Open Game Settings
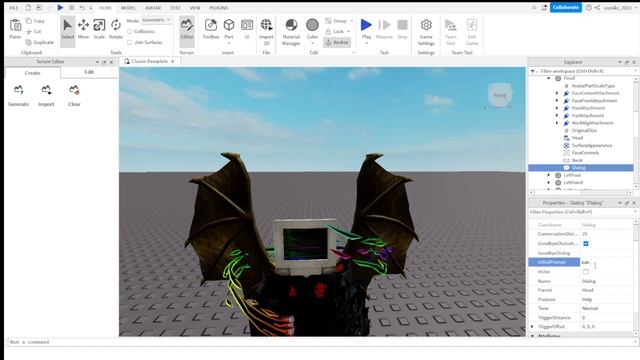The image size is (640, 360). point(426,31)
